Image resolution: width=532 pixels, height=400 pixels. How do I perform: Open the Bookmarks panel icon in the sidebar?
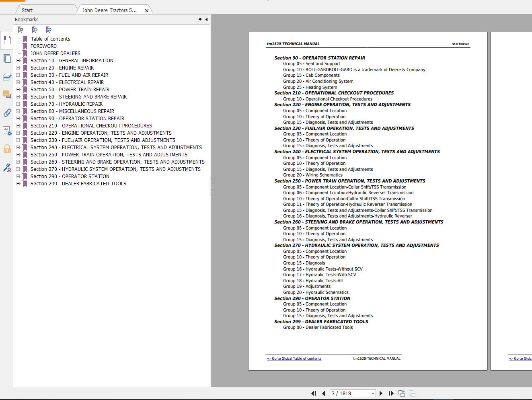[x=7, y=40]
